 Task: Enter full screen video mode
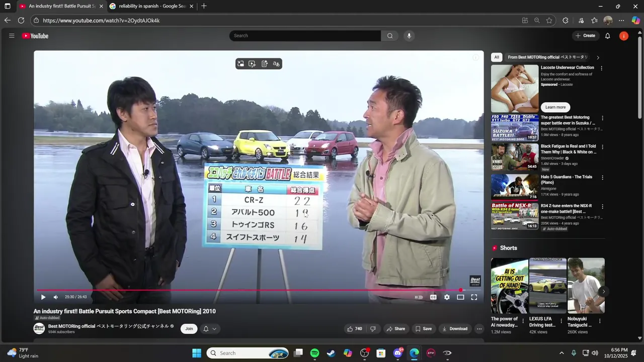coord(474,297)
